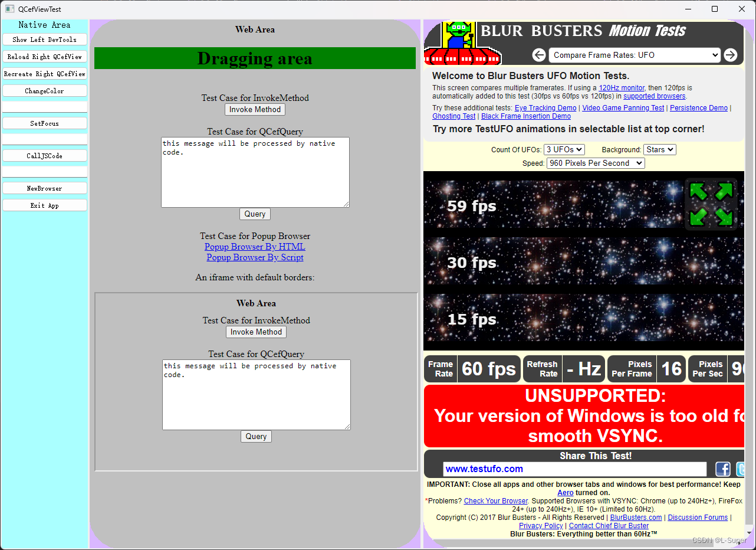
Task: Click the ChangeColor button
Action: click(x=45, y=91)
